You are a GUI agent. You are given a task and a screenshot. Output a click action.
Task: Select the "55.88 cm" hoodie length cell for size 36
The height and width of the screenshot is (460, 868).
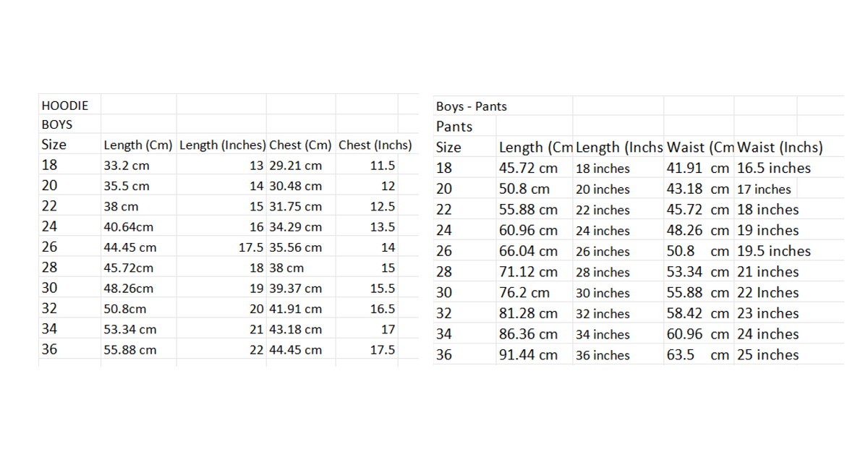pos(130,350)
